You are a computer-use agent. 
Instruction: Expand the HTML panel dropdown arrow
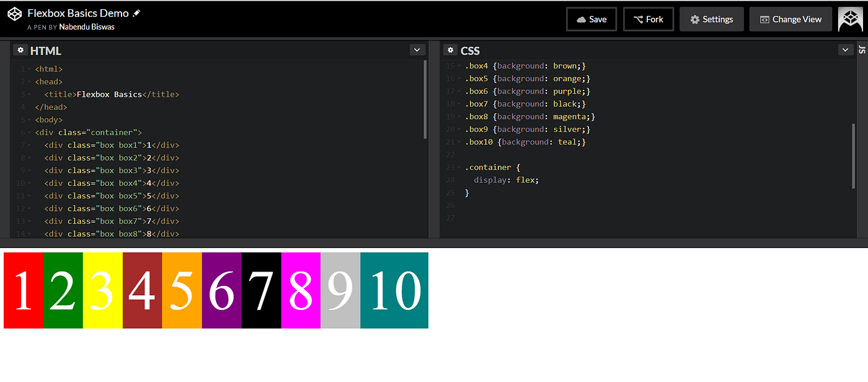(x=417, y=50)
